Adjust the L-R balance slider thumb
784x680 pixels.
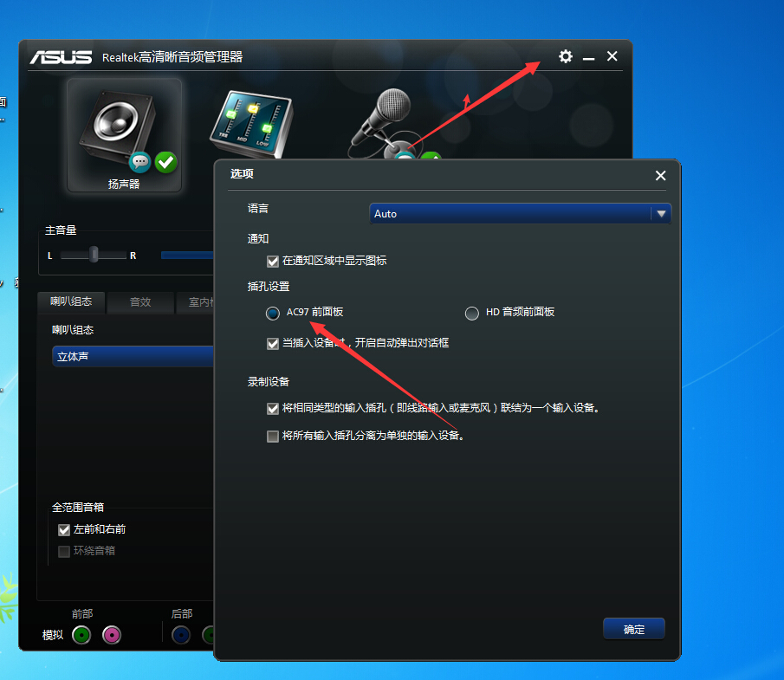pos(94,255)
